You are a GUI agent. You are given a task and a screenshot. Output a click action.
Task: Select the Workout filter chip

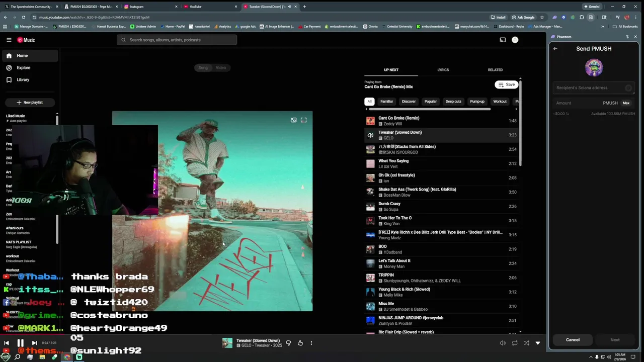click(x=500, y=102)
